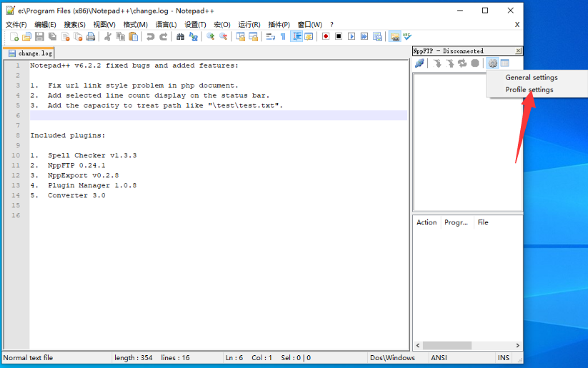Open the 设置(T) settings menu
588x368 pixels.
coord(195,24)
